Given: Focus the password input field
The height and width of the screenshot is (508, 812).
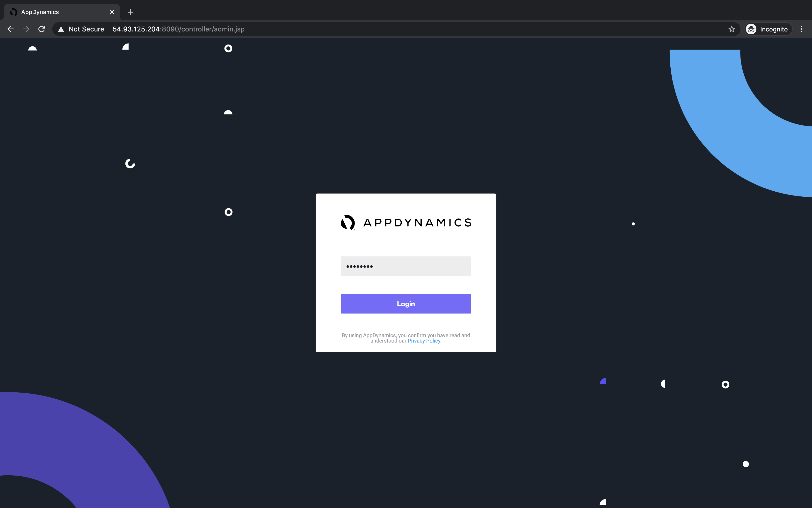Looking at the screenshot, I should [x=406, y=266].
